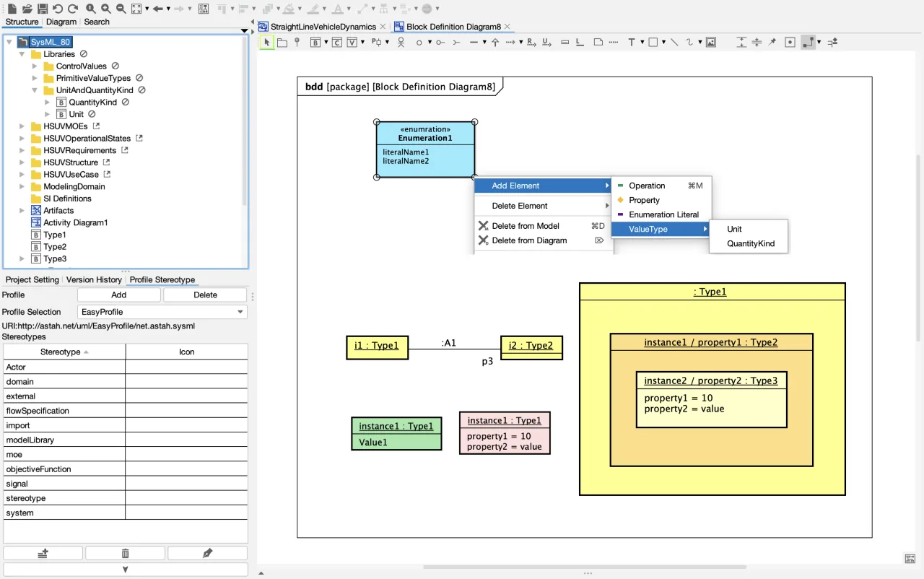Select the Rectangle shape tool

coord(653,43)
